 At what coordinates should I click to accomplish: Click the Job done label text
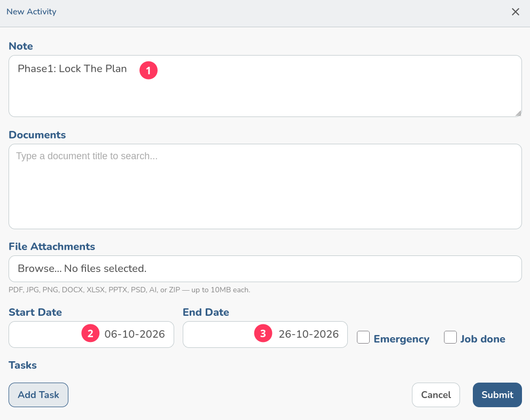(482, 339)
